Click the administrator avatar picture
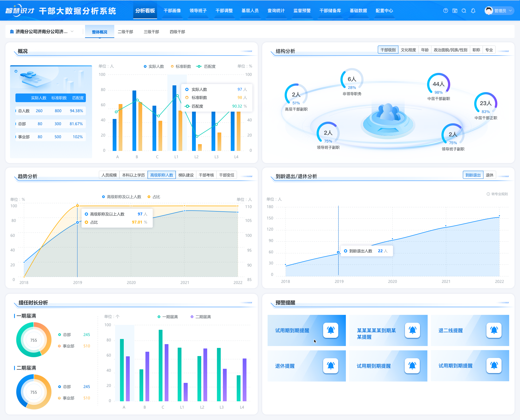 489,11
